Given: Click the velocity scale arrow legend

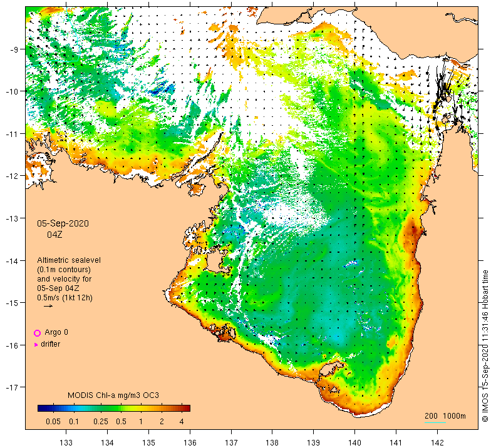Looking at the screenshot, I should point(48,306).
